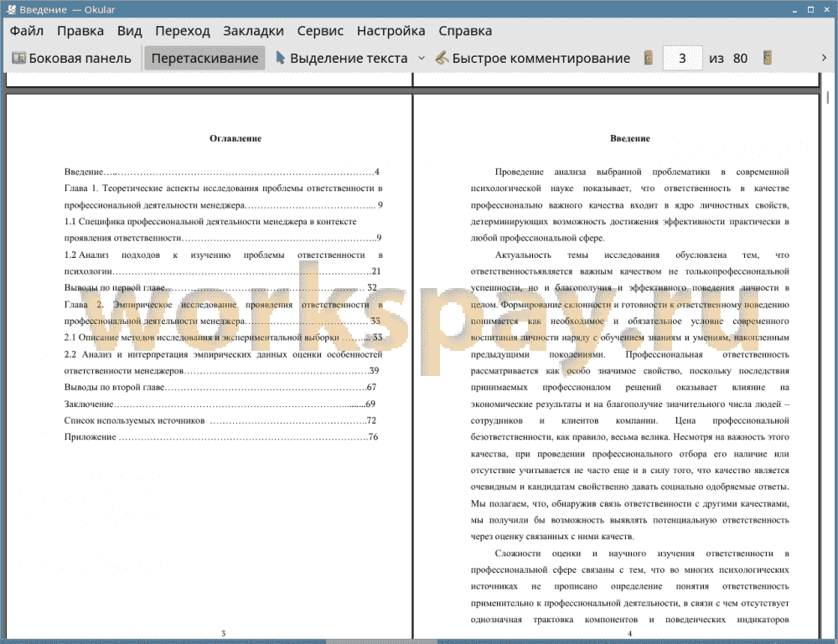
Task: Click the Приложение contents entry
Action: 221,437
